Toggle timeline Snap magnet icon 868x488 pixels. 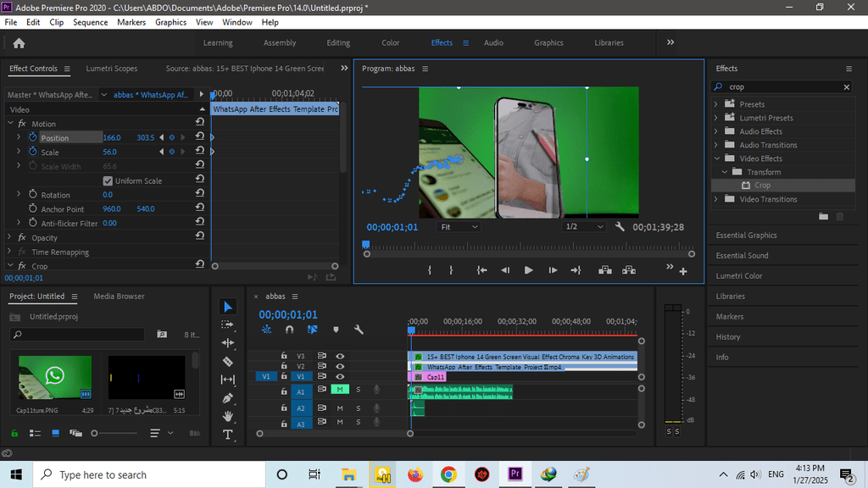pos(289,330)
